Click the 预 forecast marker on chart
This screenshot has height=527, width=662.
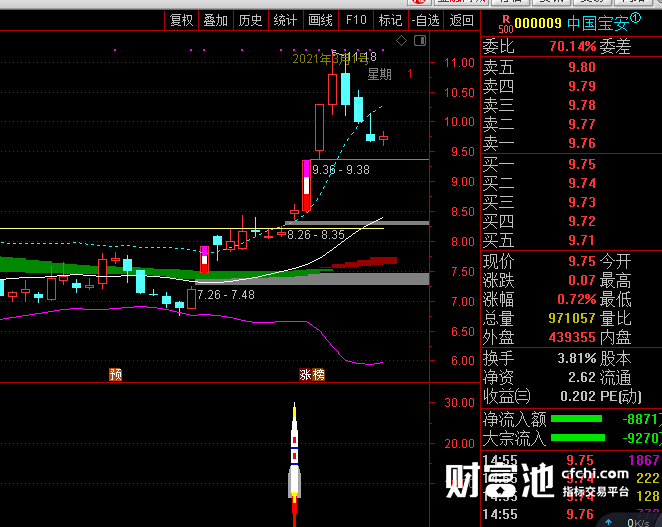[x=116, y=374]
